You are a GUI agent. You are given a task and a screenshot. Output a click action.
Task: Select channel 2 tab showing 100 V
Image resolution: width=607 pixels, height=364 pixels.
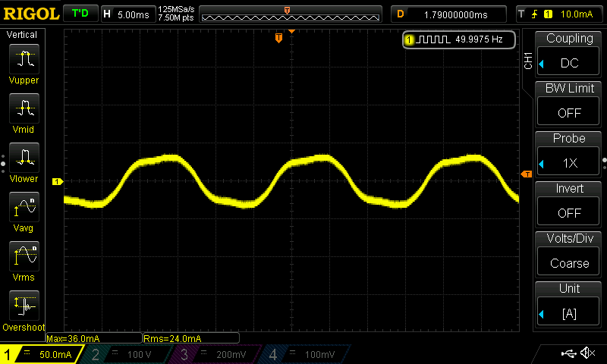pyautogui.click(x=126, y=354)
